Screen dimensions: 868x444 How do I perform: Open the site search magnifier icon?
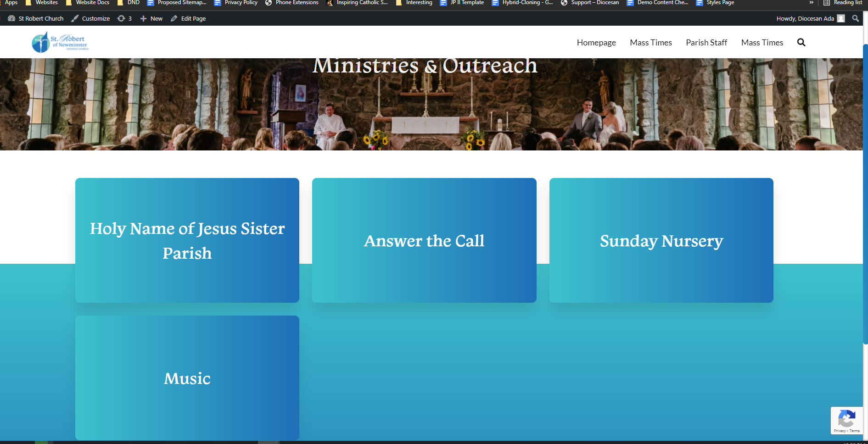tap(801, 43)
